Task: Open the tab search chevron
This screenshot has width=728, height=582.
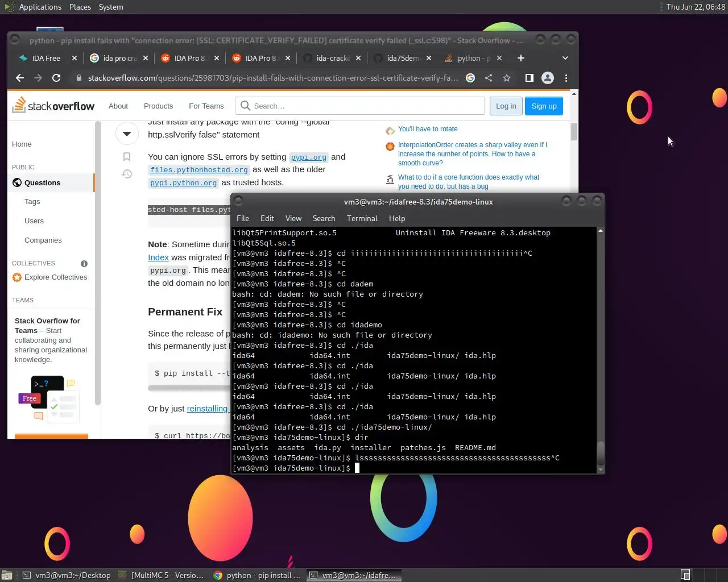Action: pyautogui.click(x=565, y=58)
